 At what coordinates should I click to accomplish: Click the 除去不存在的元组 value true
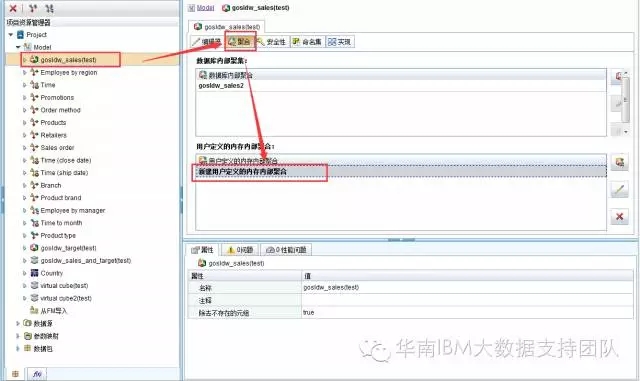coord(467,313)
